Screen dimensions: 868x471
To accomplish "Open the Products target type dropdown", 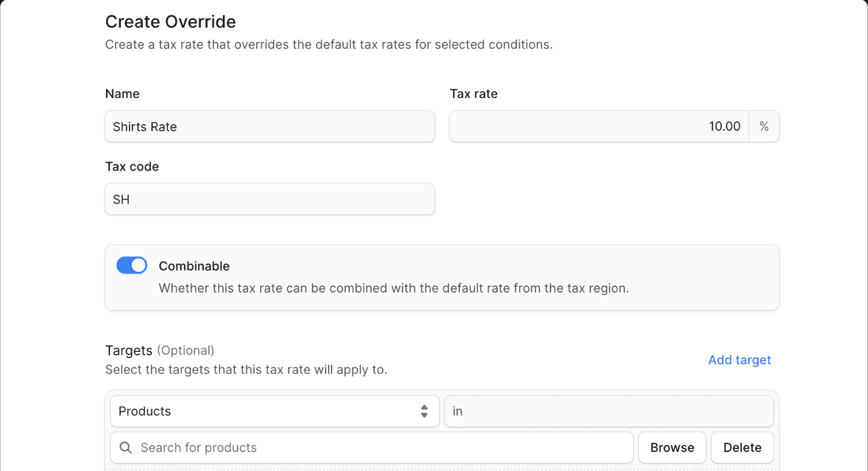I will (275, 411).
